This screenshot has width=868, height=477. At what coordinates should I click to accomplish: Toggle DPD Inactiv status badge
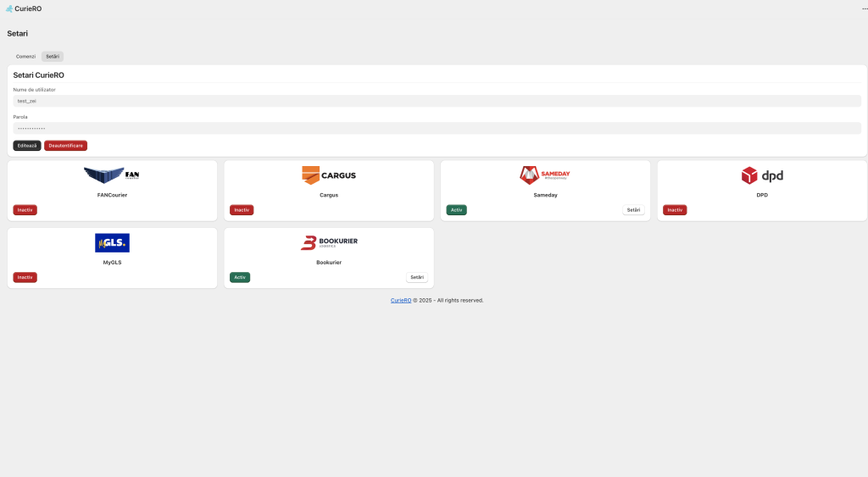click(x=675, y=210)
